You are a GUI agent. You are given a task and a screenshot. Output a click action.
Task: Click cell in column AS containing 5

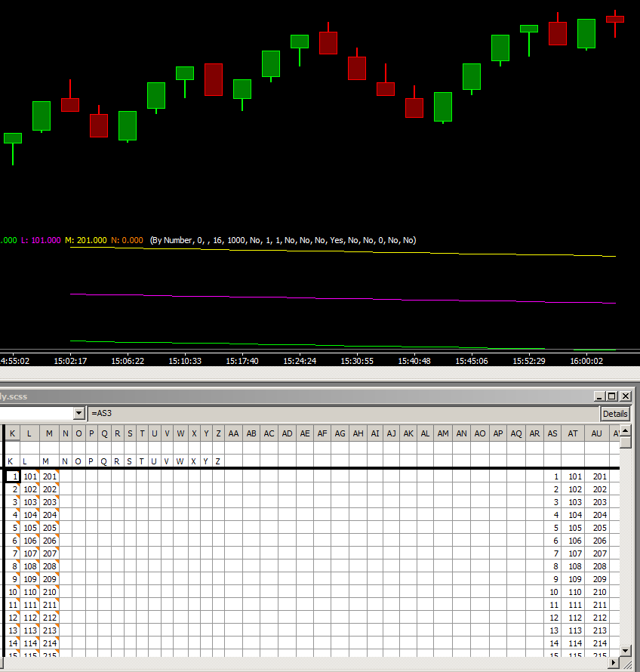point(552,528)
